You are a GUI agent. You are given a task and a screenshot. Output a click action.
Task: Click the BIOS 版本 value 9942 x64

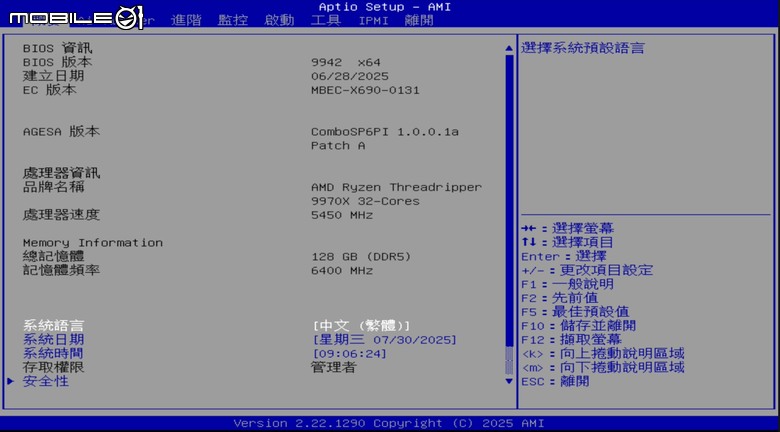(x=346, y=63)
